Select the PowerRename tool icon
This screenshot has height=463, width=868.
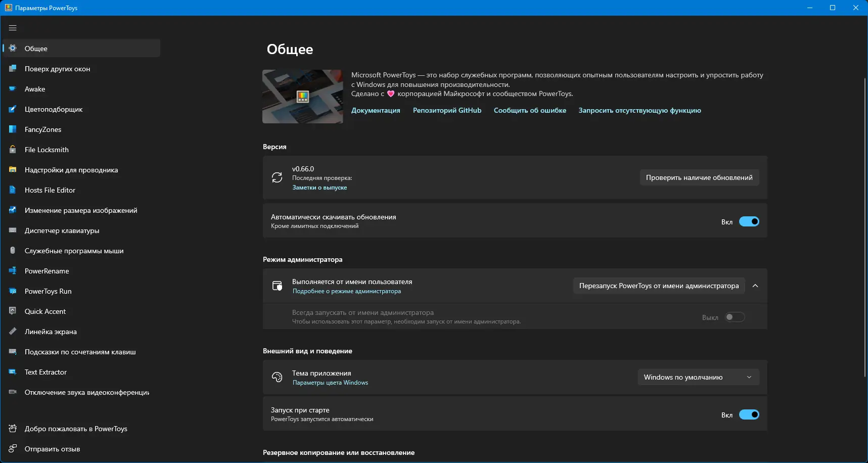(12, 271)
